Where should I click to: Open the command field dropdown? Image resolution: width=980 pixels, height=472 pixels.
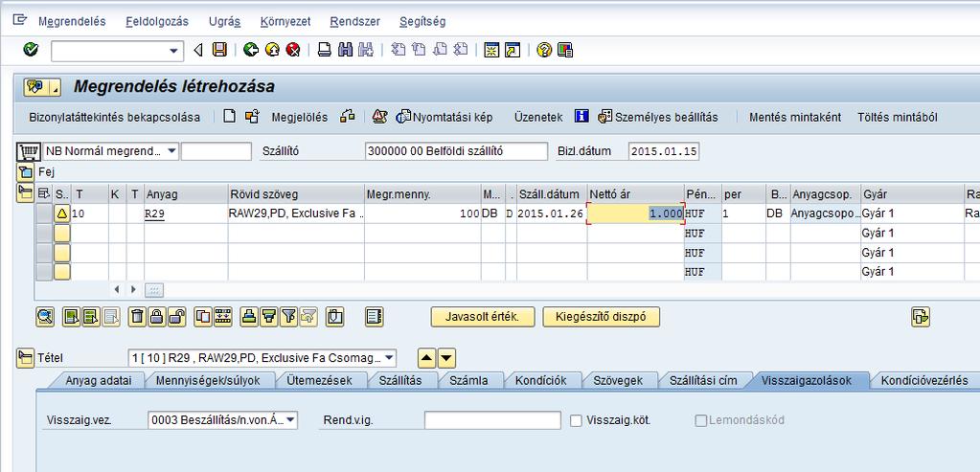tap(173, 51)
